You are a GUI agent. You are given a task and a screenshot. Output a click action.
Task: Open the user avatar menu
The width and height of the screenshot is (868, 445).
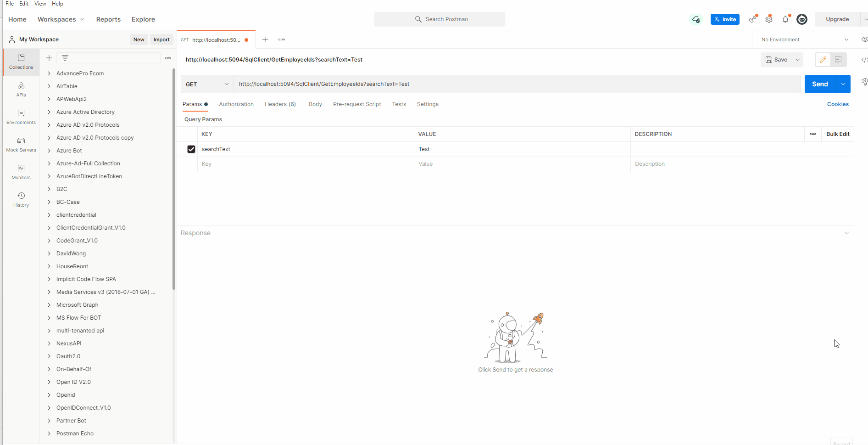802,19
